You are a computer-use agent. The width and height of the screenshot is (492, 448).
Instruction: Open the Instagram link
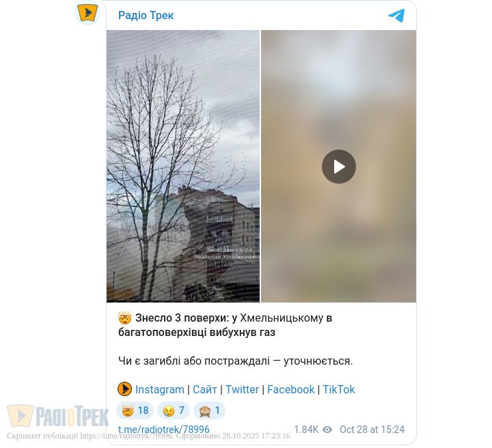pos(160,389)
